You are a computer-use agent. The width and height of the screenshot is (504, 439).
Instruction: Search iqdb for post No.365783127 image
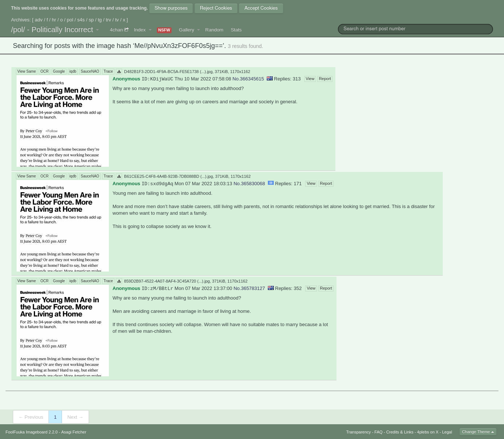pyautogui.click(x=73, y=281)
